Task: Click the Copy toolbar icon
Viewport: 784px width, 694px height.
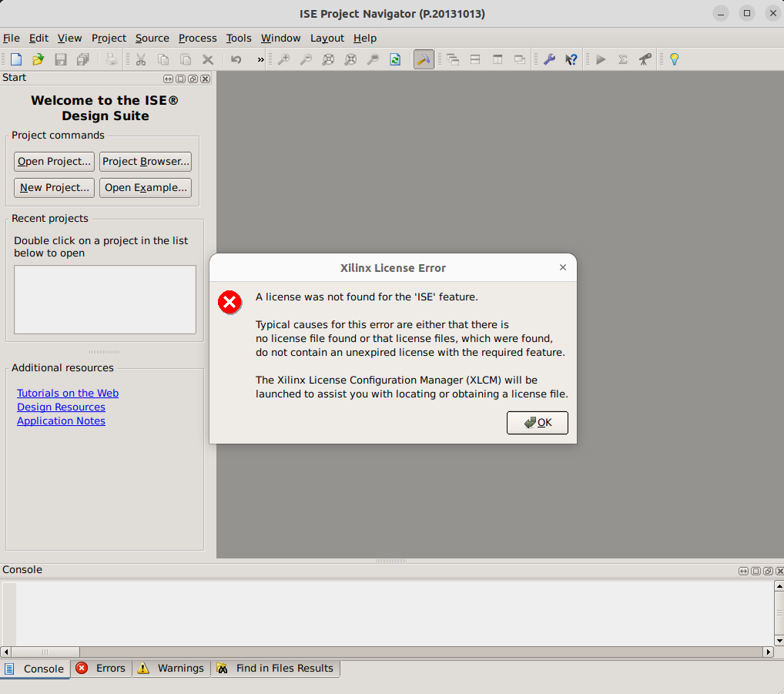Action: 163,59
